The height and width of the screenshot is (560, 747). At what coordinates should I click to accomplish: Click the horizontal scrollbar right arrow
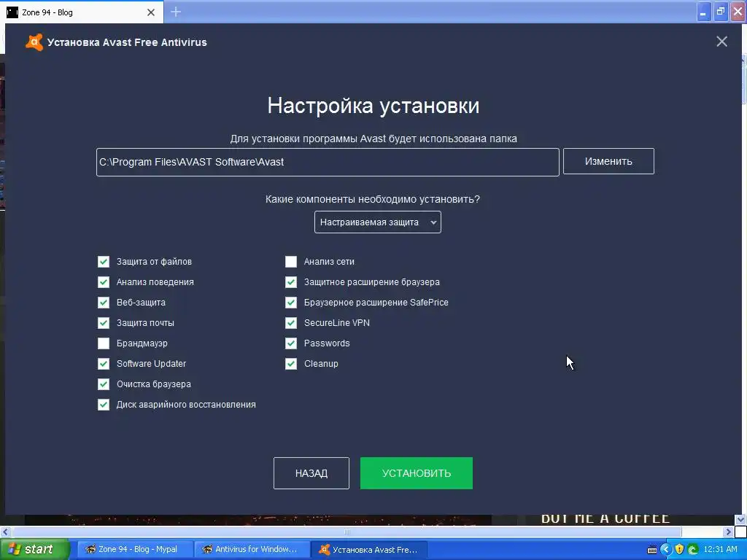pos(728,532)
